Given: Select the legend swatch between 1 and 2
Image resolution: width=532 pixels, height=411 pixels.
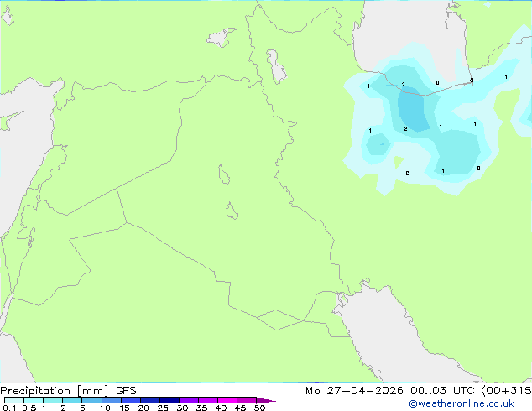Looking at the screenshot, I should (53, 400).
